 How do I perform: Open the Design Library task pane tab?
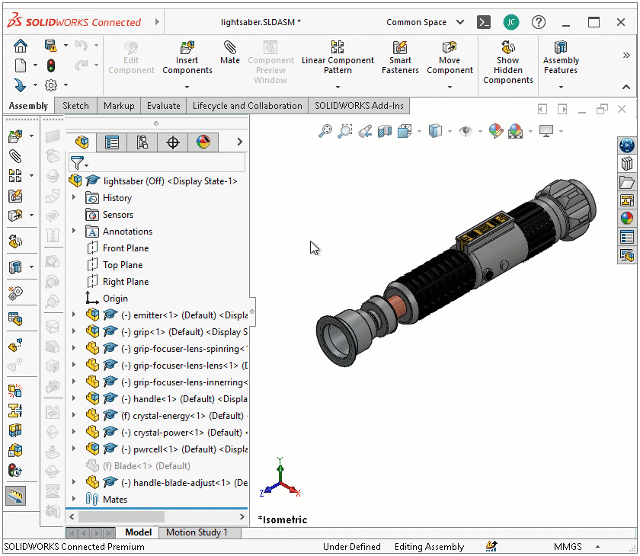[x=627, y=164]
